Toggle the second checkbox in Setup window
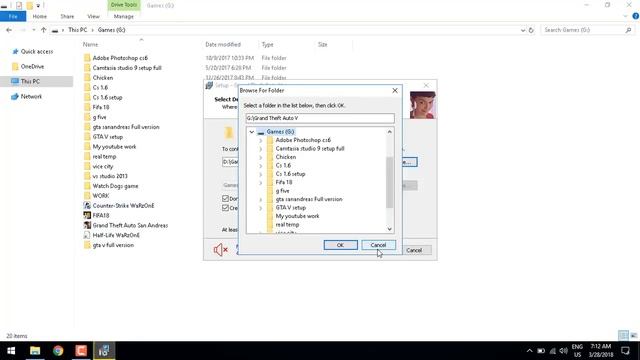 click(x=225, y=208)
